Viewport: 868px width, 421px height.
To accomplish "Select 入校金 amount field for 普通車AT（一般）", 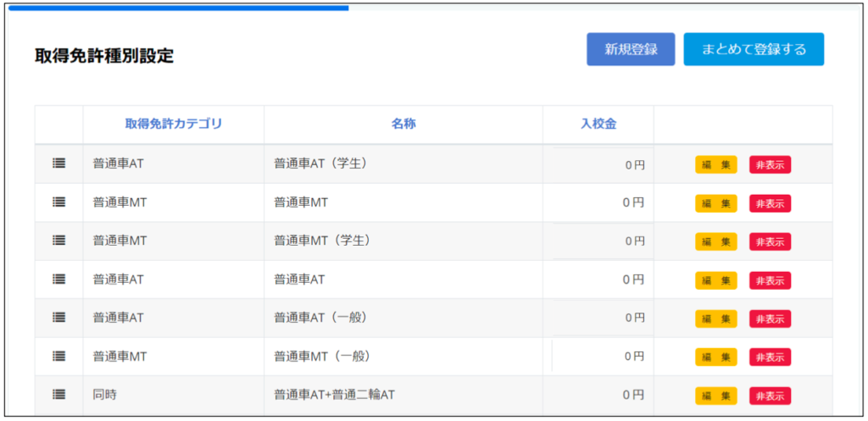I will [598, 318].
